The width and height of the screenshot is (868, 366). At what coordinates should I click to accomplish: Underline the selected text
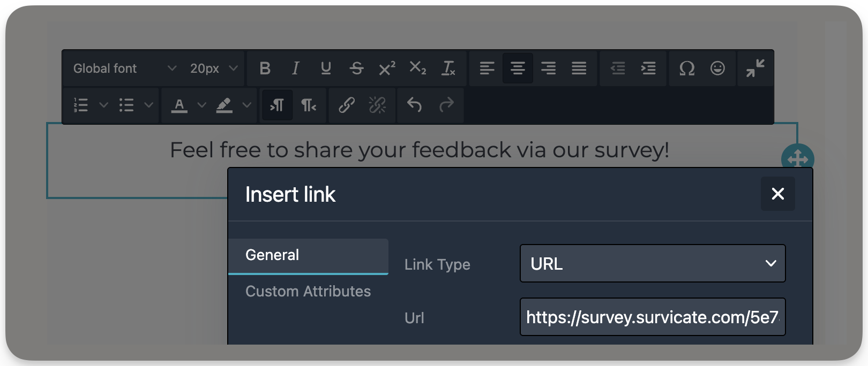(326, 68)
